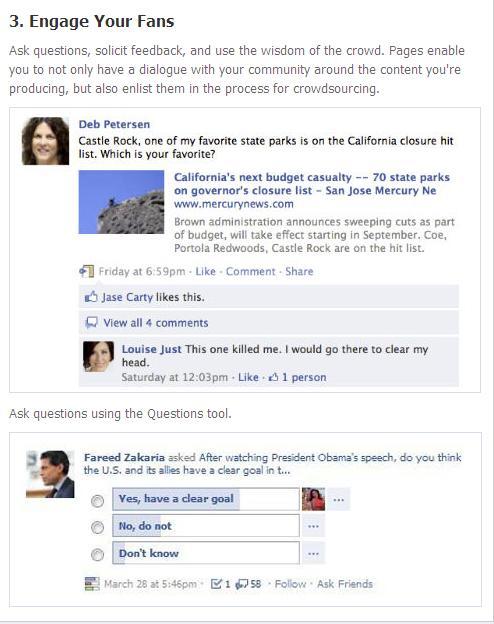The height and width of the screenshot is (624, 494).
Task: Click Ask Friends on Fareed Zakaria's question
Action: pyautogui.click(x=345, y=584)
